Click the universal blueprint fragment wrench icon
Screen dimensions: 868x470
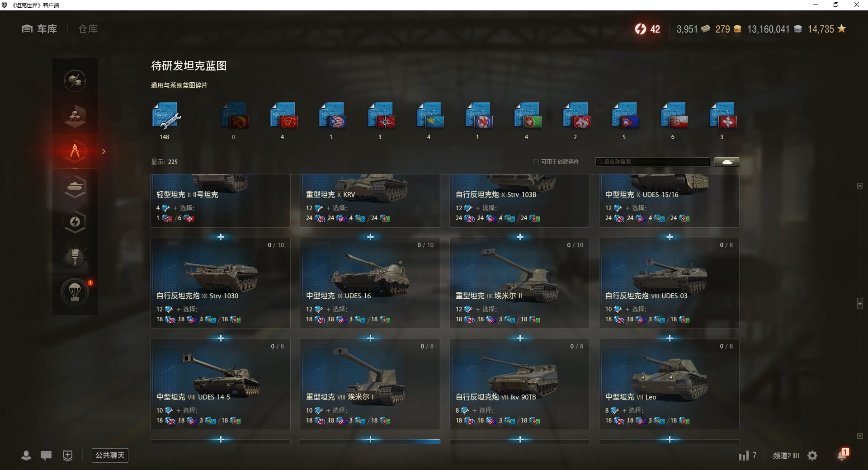[x=165, y=116]
